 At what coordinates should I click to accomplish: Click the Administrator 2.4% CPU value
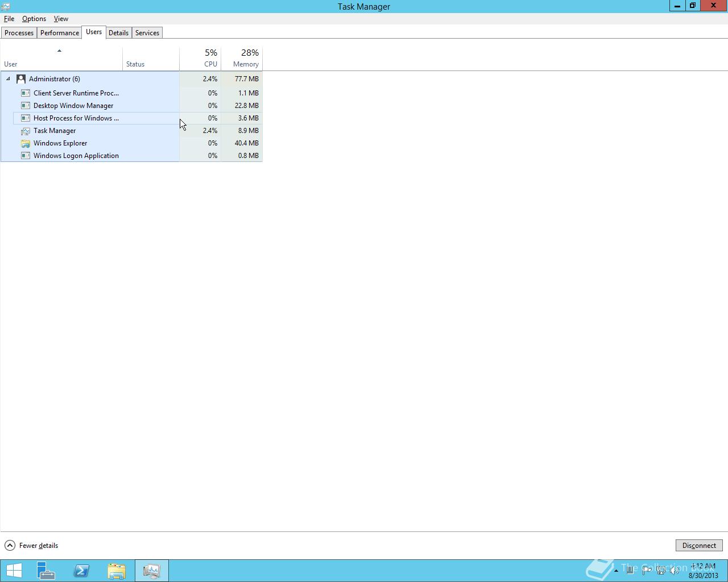click(210, 79)
